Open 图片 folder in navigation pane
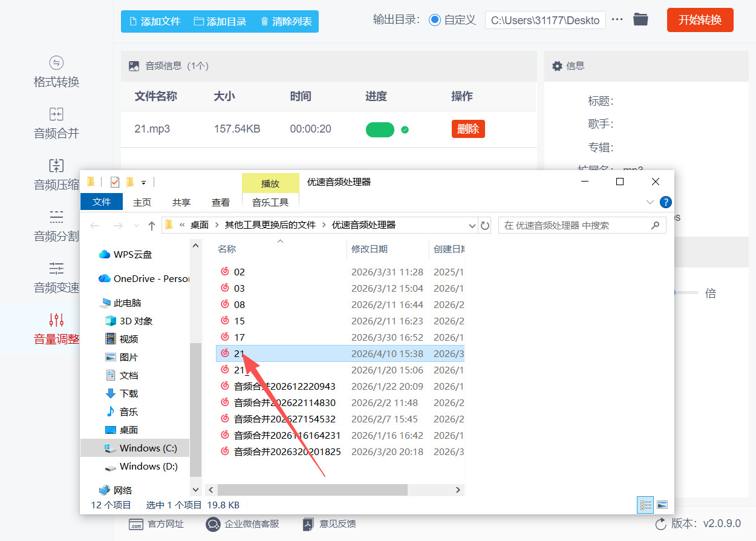This screenshot has width=756, height=541. tap(122, 358)
